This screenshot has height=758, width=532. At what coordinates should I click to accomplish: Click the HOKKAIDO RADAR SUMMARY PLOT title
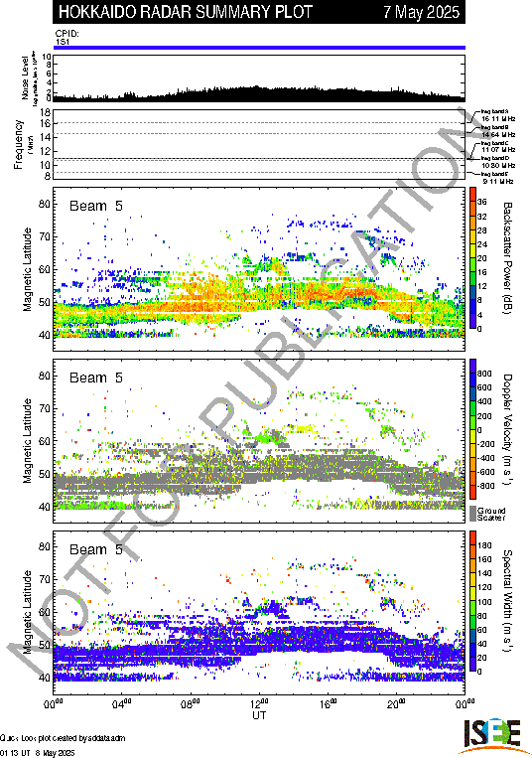point(186,12)
